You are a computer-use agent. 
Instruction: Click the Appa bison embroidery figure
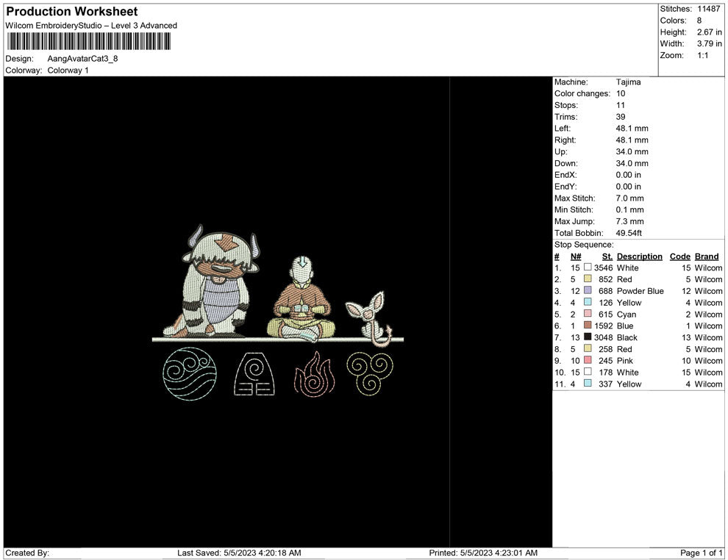point(212,281)
